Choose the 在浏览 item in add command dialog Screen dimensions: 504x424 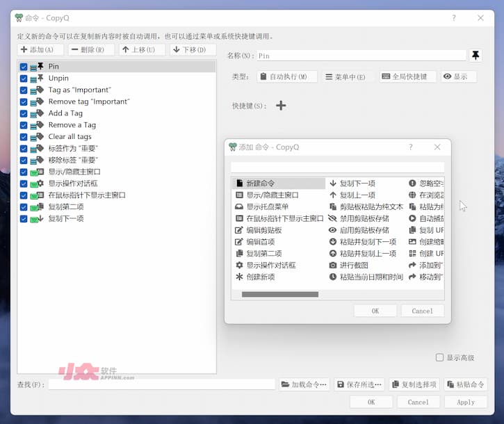pyautogui.click(x=426, y=195)
